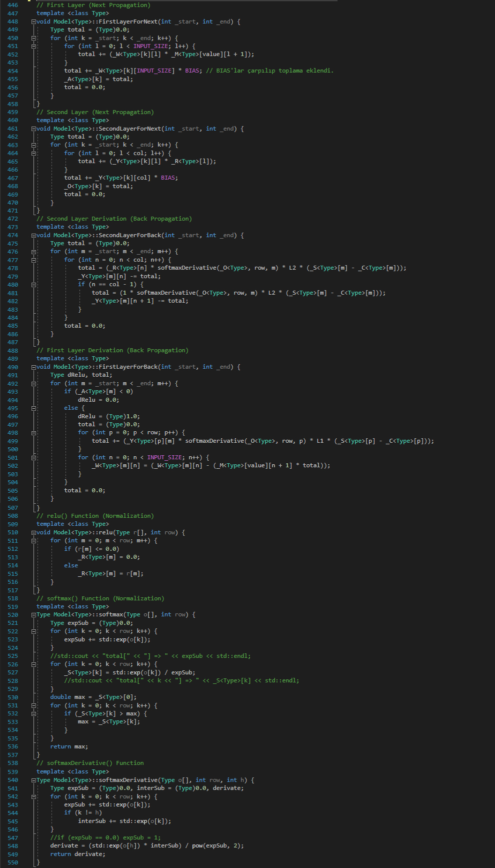The width and height of the screenshot is (495, 868).
Task: Collapse the SecondLayerForNext function fold marker
Action: tap(33, 129)
